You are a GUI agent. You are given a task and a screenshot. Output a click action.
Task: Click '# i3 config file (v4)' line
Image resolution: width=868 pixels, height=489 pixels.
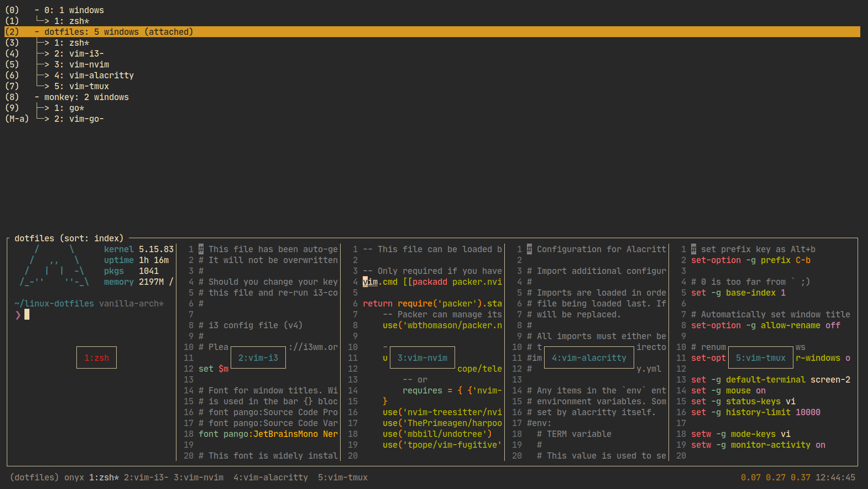point(251,325)
